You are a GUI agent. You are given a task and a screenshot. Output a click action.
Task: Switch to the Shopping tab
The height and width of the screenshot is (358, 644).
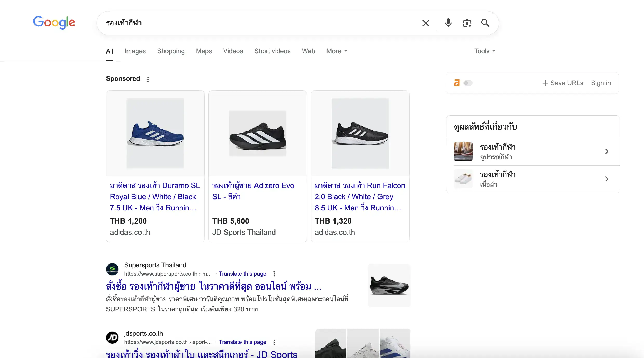coord(171,51)
